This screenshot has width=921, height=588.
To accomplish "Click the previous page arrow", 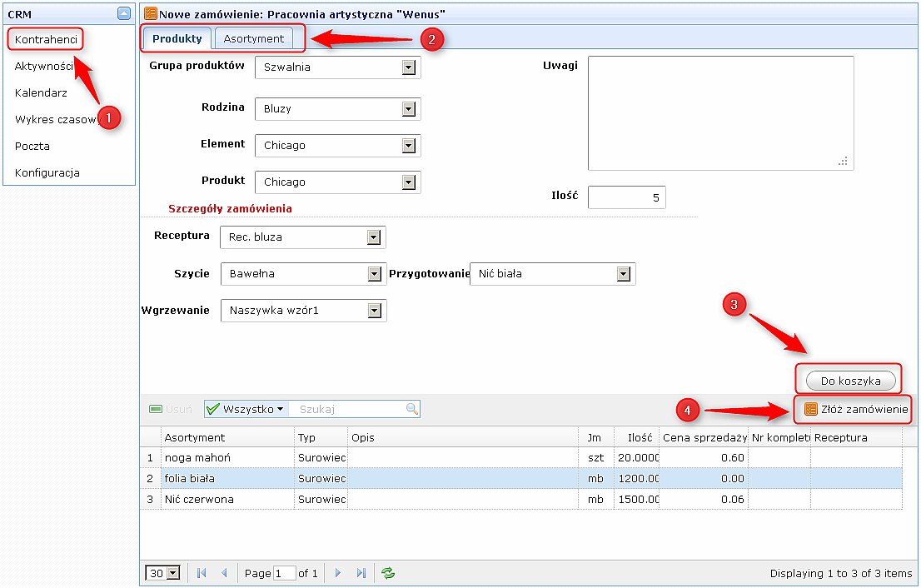I will point(224,573).
